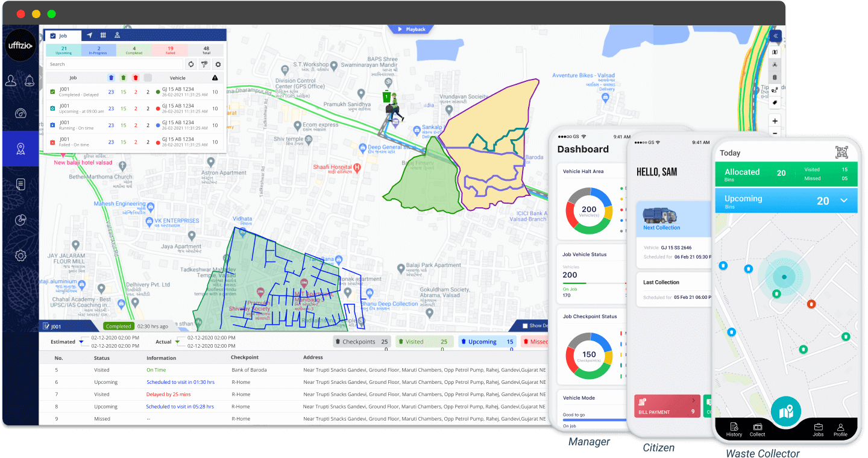Image resolution: width=868 pixels, height=458 pixels.
Task: Click the route waypoints icon on map toolbar
Action: (775, 90)
